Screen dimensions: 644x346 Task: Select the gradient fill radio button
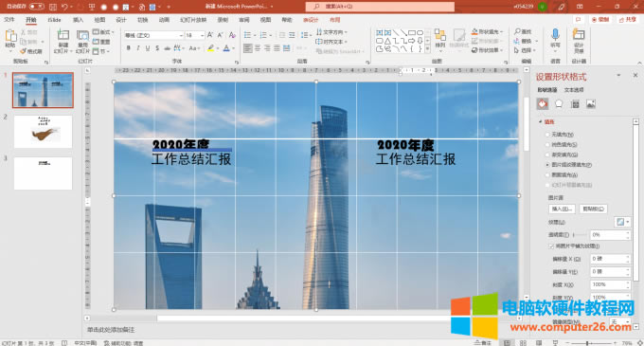point(547,155)
